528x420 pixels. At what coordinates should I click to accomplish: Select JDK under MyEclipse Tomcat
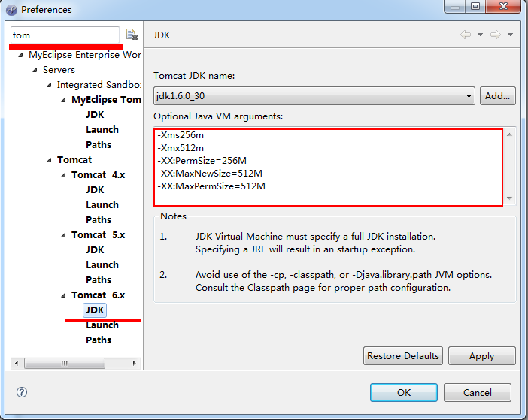(x=95, y=115)
